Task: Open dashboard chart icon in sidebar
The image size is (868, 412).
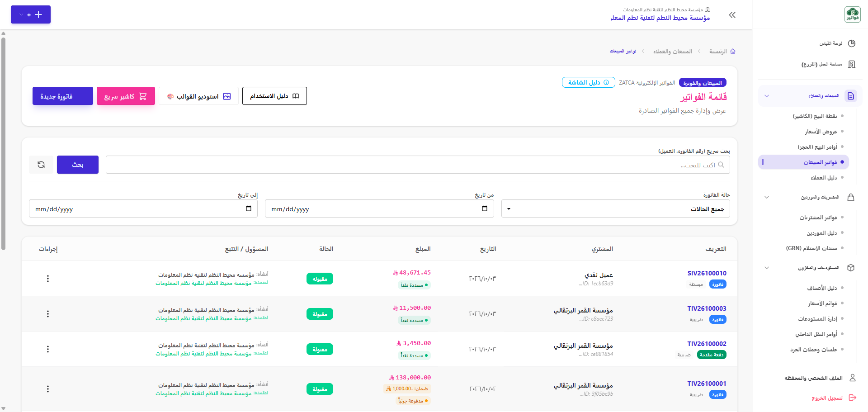Action: (852, 43)
